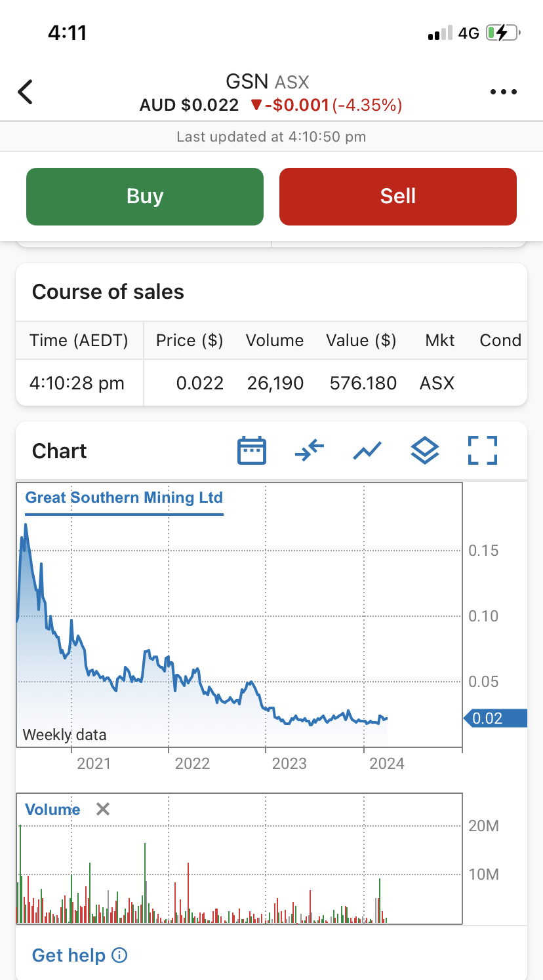Screen dimensions: 543x980
Task: Select the Great Southern Mining Ltd chart label
Action: click(x=124, y=498)
